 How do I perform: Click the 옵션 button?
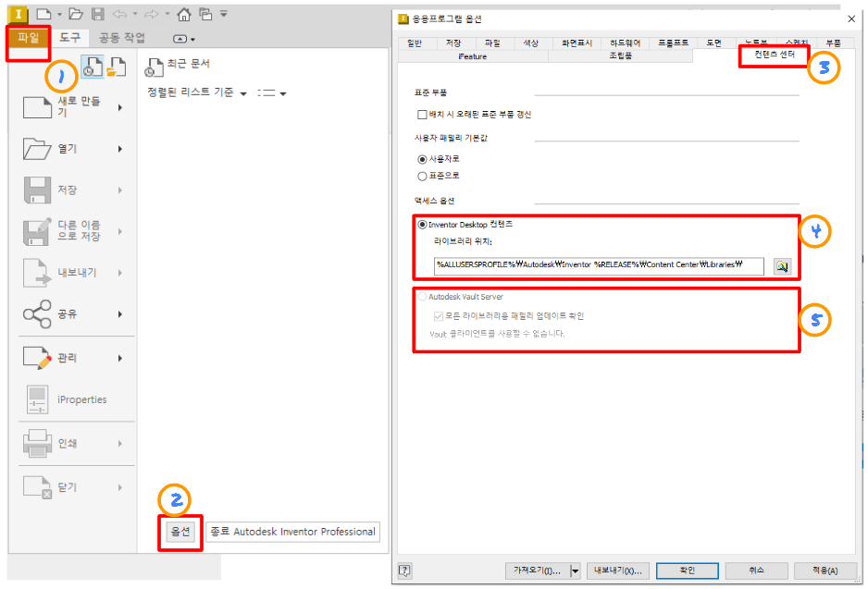(180, 532)
